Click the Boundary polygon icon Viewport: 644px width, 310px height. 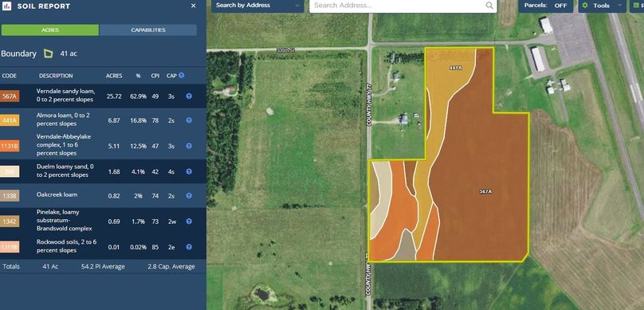(x=49, y=53)
